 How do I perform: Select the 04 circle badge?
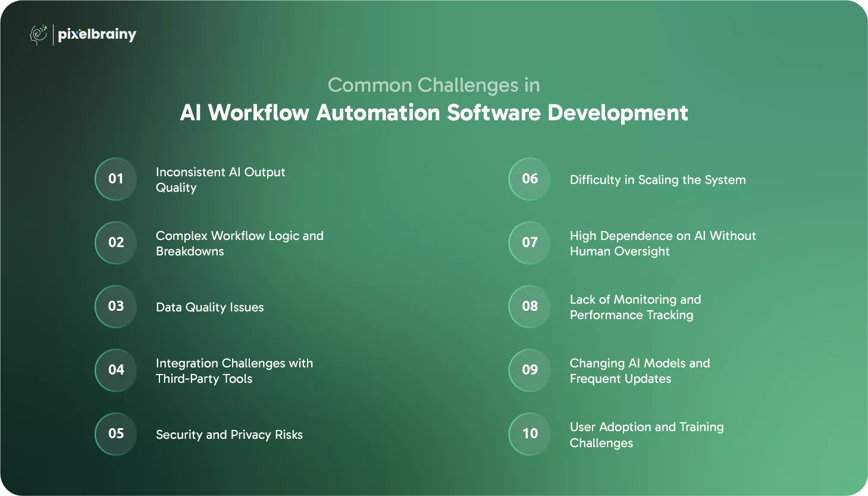click(x=116, y=370)
